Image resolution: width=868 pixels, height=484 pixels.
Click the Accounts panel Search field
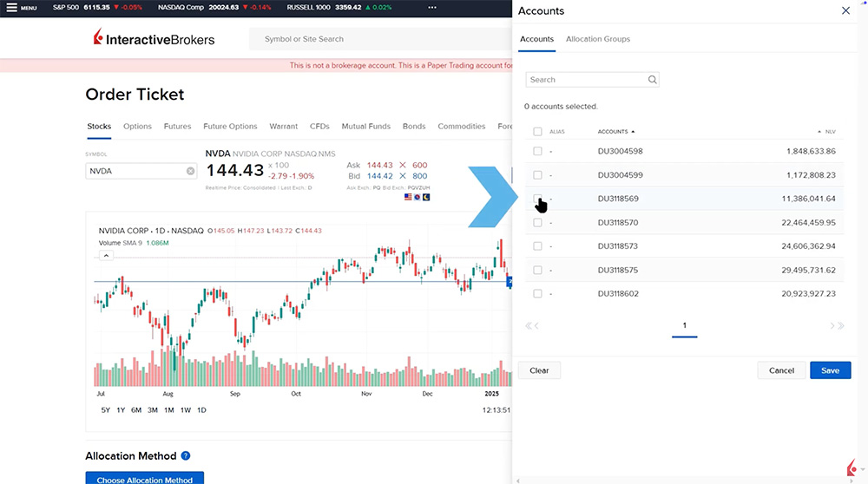point(592,80)
